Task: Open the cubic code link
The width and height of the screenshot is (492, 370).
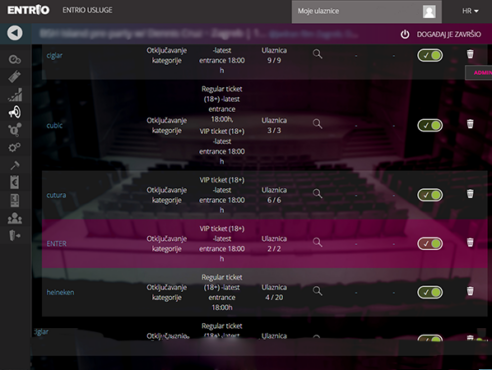Action: (54, 125)
